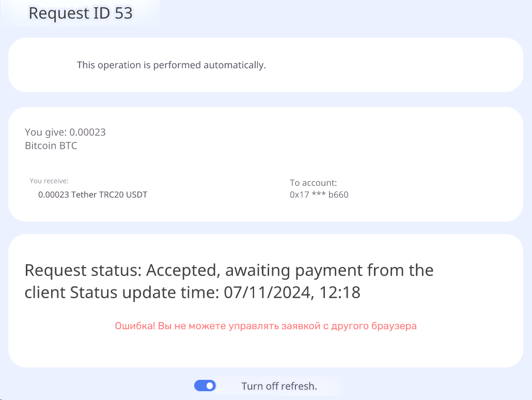This screenshot has height=400, width=532.
Task: Click the "Request ID 53" heading
Action: (81, 13)
